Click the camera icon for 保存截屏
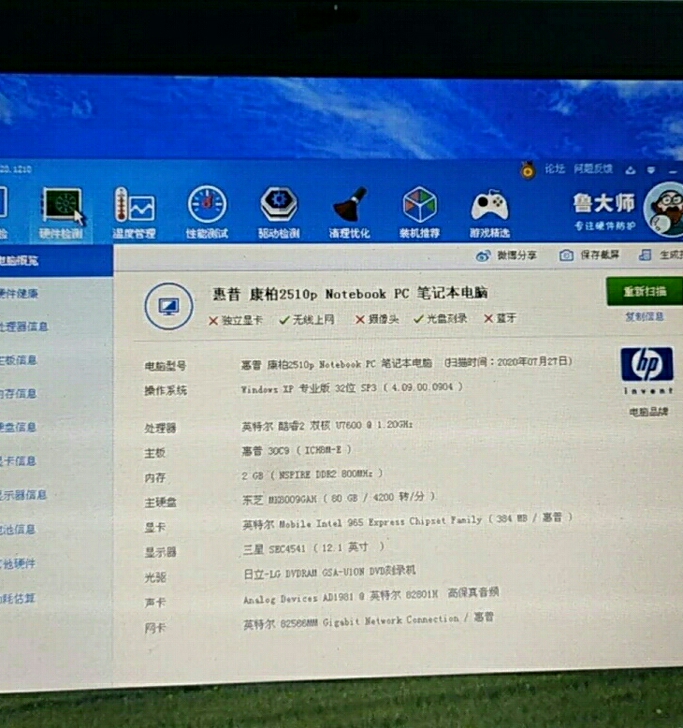This screenshot has width=683, height=728. [566, 255]
